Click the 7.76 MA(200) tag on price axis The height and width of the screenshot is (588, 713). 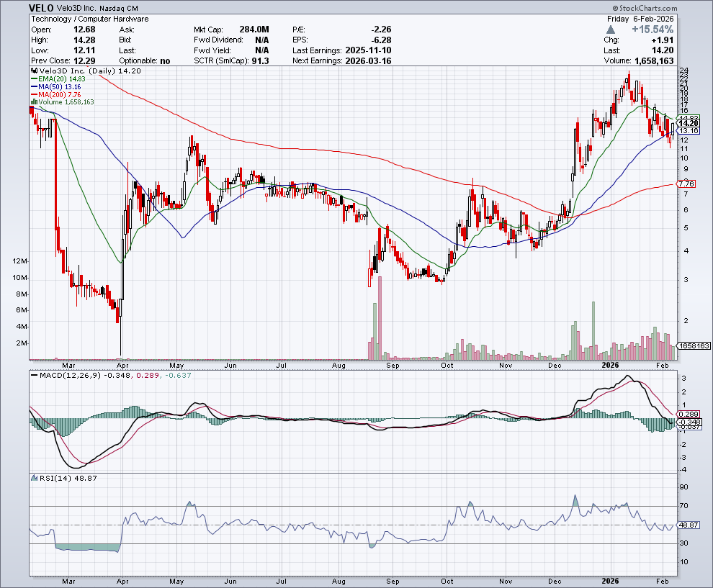pos(686,184)
